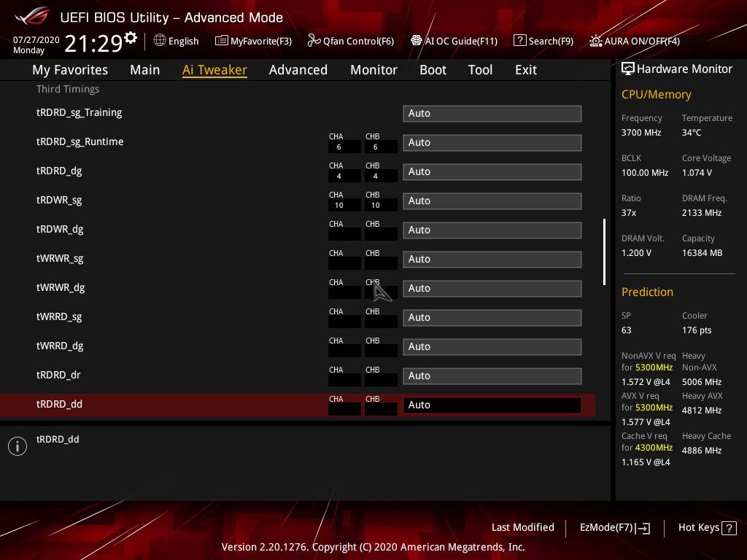Click the CPU/Memory section heading
Image resolution: width=747 pixels, height=560 pixels.
(656, 95)
